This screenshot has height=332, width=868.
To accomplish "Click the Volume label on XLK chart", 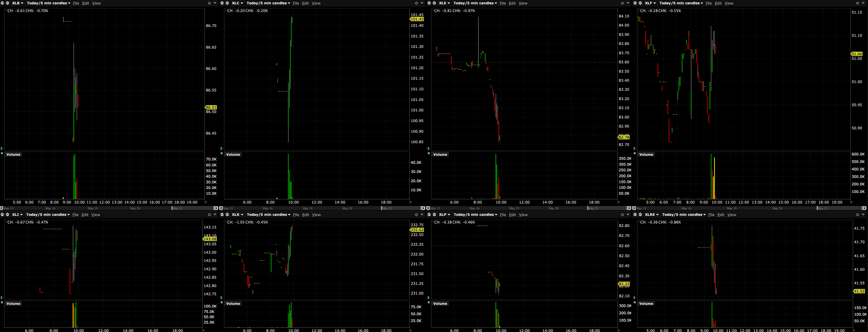I will coord(233,304).
